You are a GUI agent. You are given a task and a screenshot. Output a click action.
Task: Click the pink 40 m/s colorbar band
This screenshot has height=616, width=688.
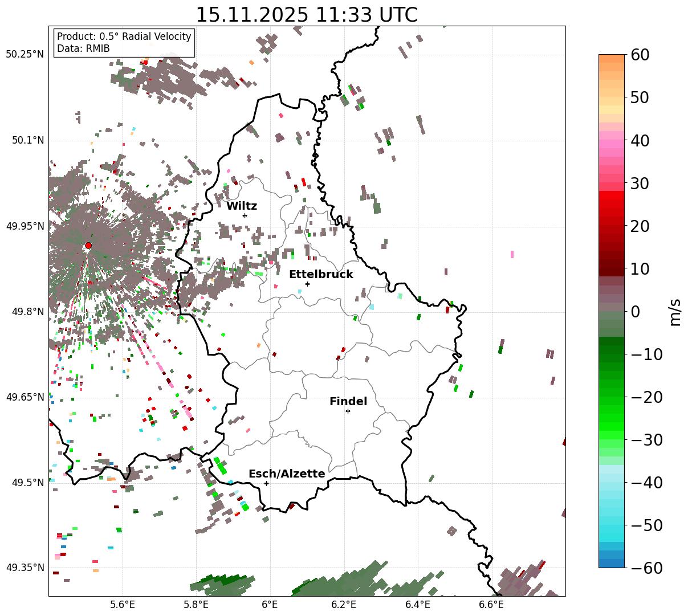click(612, 140)
